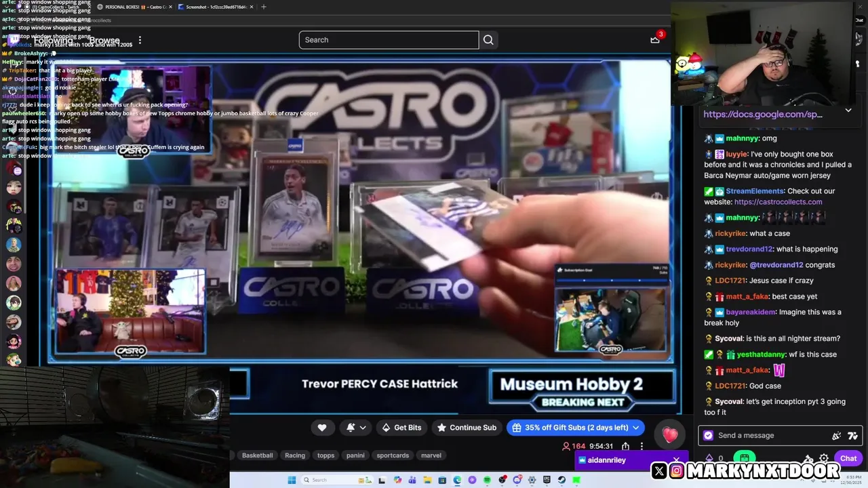868x488 pixels.
Task: Click the Twitch search magnifier button
Action: (x=488, y=40)
